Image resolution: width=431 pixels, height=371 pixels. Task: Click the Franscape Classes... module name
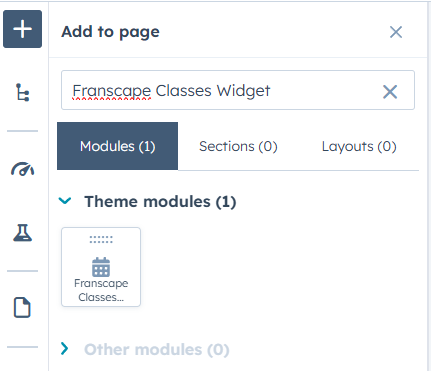click(101, 290)
